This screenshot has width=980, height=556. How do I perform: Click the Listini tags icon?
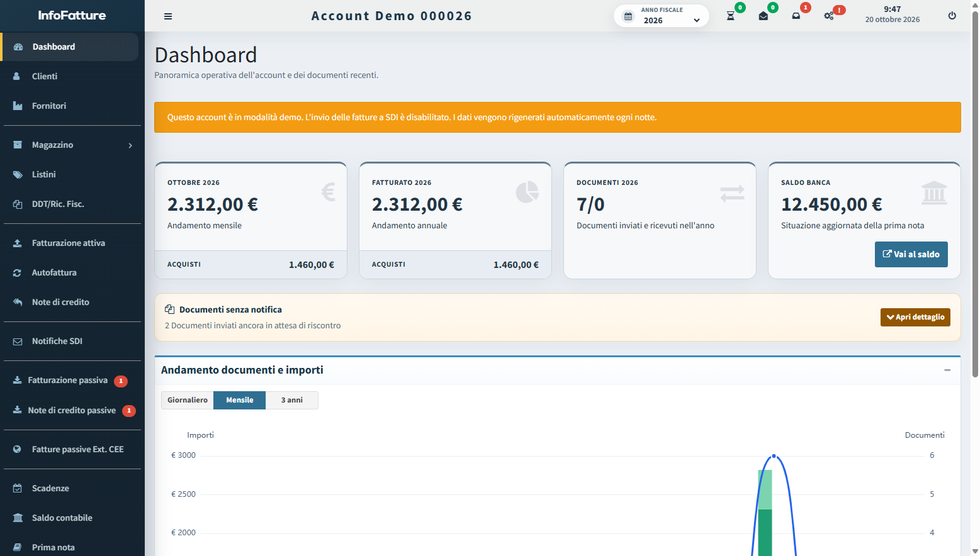click(x=18, y=174)
